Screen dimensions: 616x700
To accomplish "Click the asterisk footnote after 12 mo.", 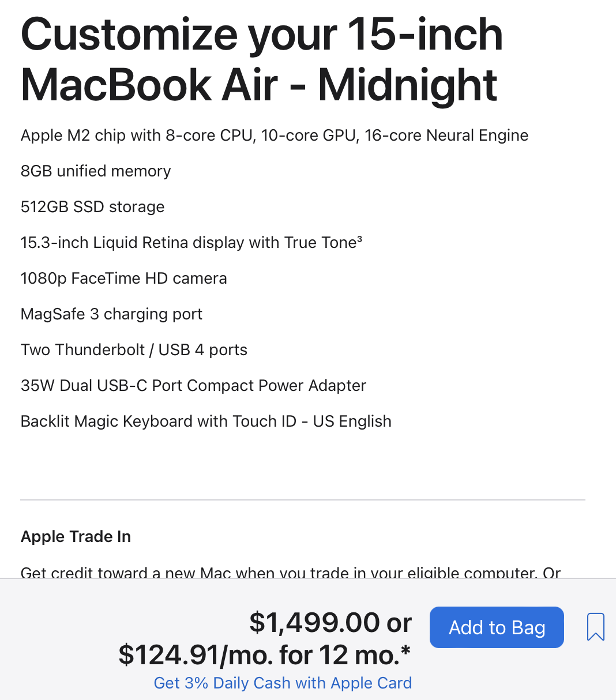I will pos(406,651).
